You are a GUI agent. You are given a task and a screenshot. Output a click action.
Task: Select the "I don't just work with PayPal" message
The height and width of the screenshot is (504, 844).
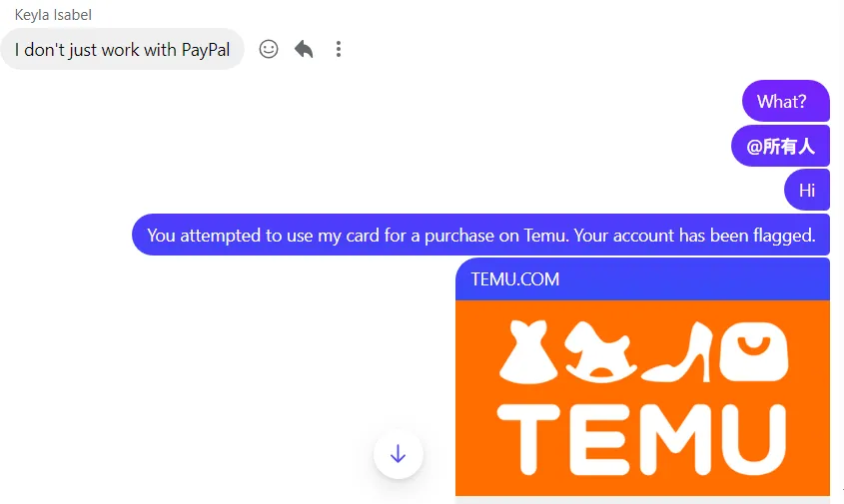coord(122,50)
